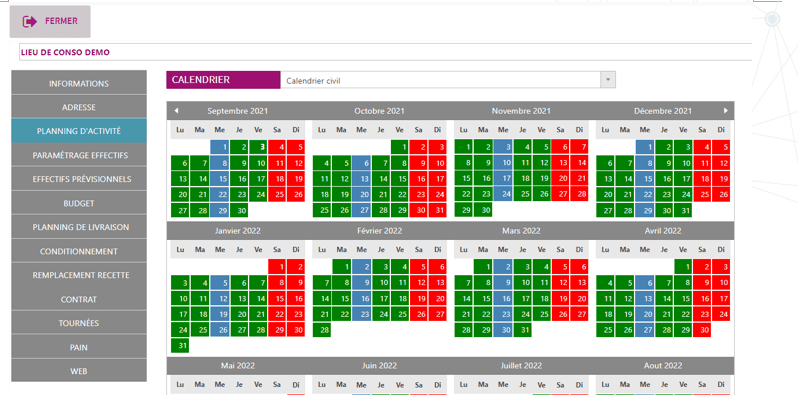Select red 4 September 2021 Saturday
This screenshot has width=798, height=406.
tap(277, 148)
